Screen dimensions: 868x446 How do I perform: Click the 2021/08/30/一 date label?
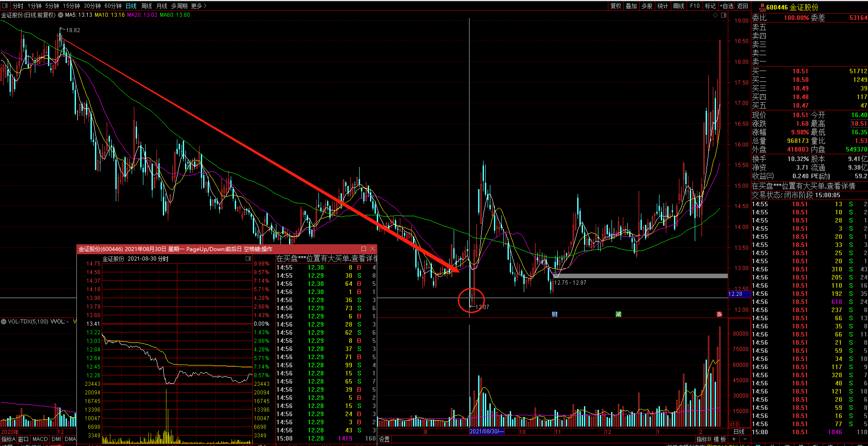coord(487,432)
